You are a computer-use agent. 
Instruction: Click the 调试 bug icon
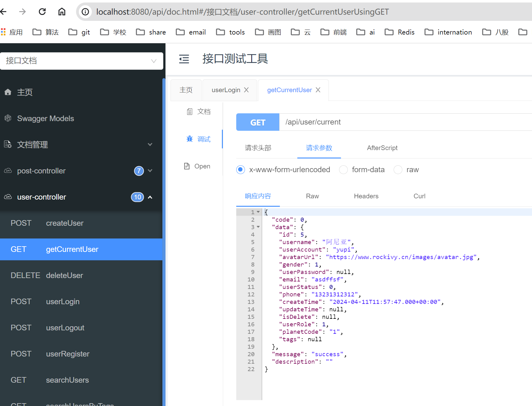(x=189, y=139)
